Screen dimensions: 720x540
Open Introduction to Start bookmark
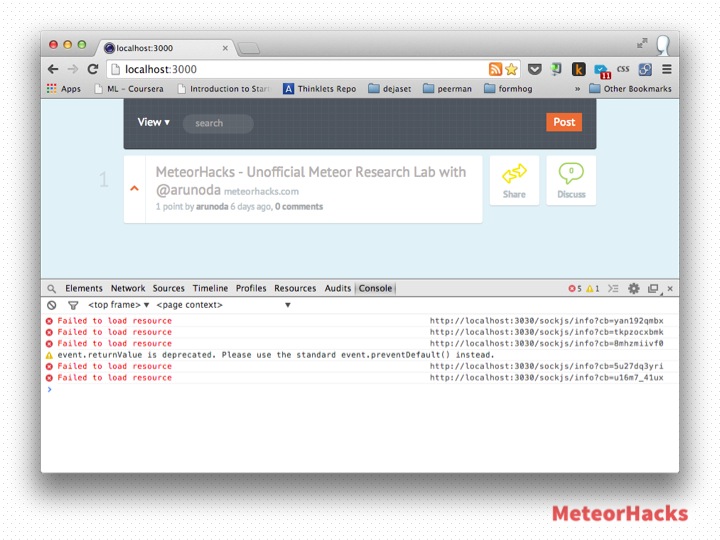(x=224, y=89)
